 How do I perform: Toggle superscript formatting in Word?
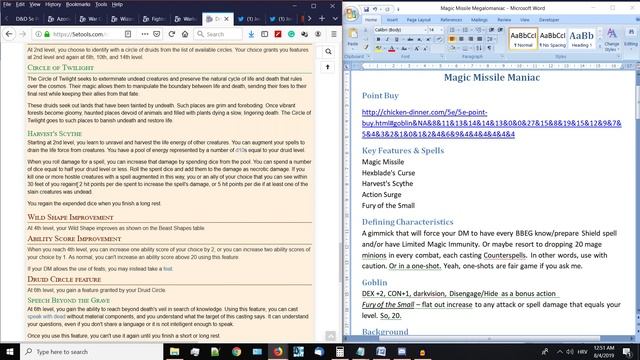click(428, 39)
